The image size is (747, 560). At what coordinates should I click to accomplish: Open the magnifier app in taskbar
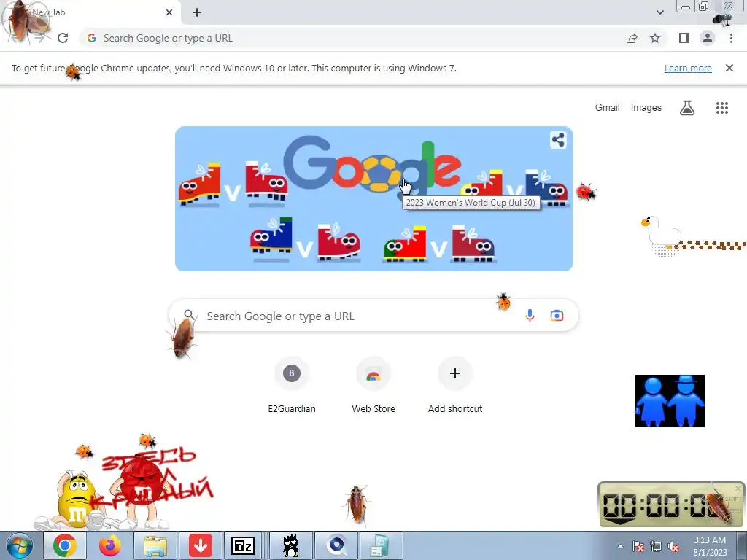coord(336,545)
